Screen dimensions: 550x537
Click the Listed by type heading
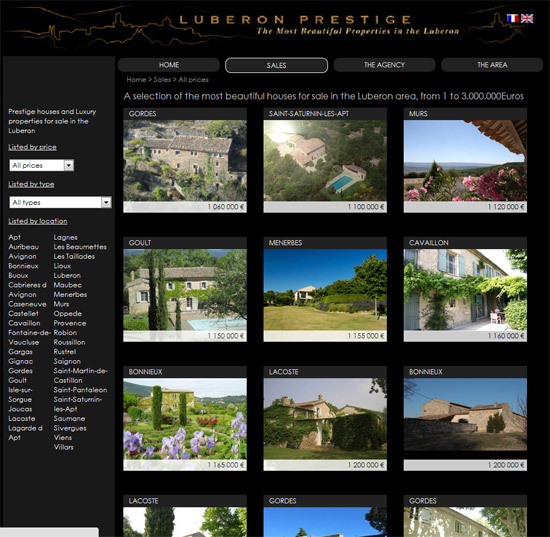coord(31,184)
